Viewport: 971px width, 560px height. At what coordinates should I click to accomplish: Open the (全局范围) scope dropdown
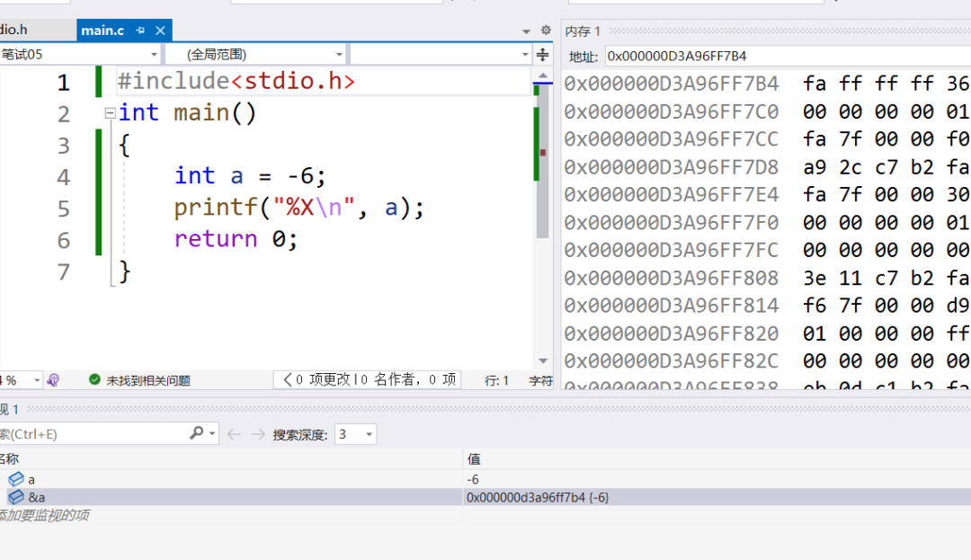256,55
